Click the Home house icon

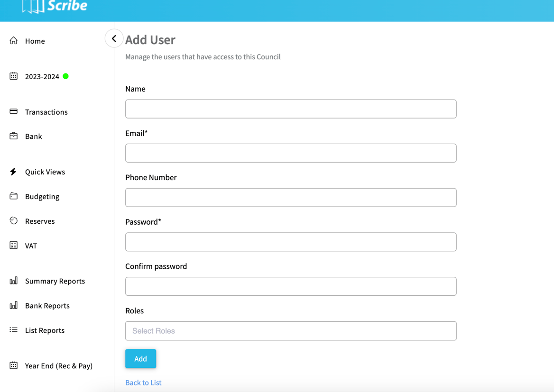(x=14, y=41)
